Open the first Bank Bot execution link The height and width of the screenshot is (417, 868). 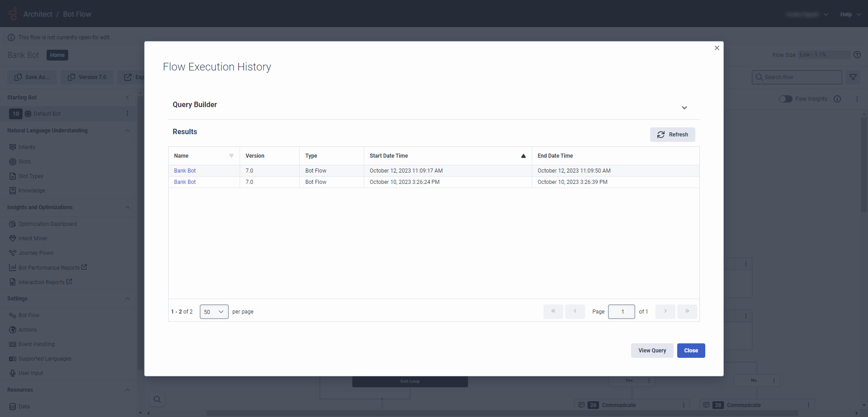pyautogui.click(x=185, y=170)
